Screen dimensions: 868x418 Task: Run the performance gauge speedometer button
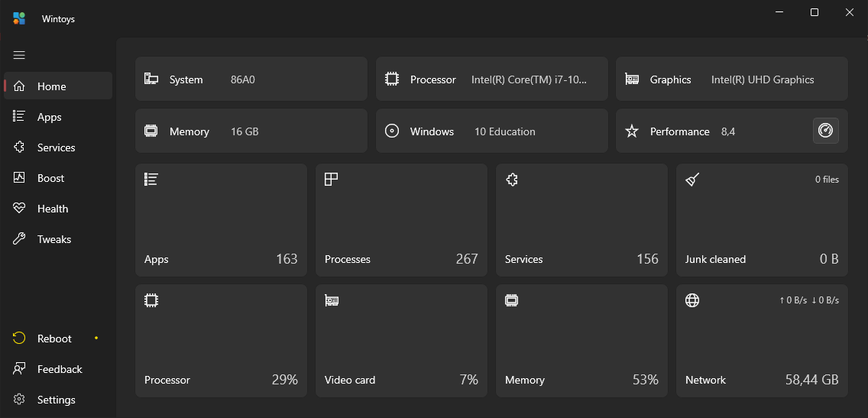click(x=825, y=131)
